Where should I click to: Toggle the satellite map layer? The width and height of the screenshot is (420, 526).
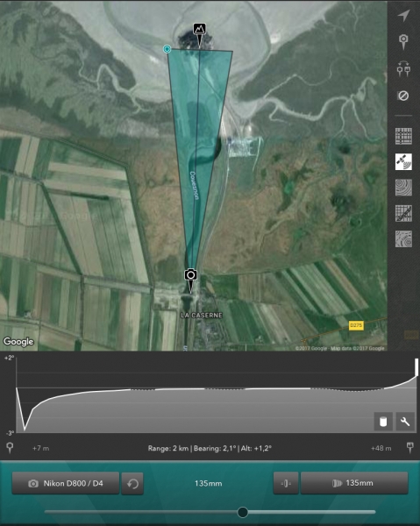(403, 162)
